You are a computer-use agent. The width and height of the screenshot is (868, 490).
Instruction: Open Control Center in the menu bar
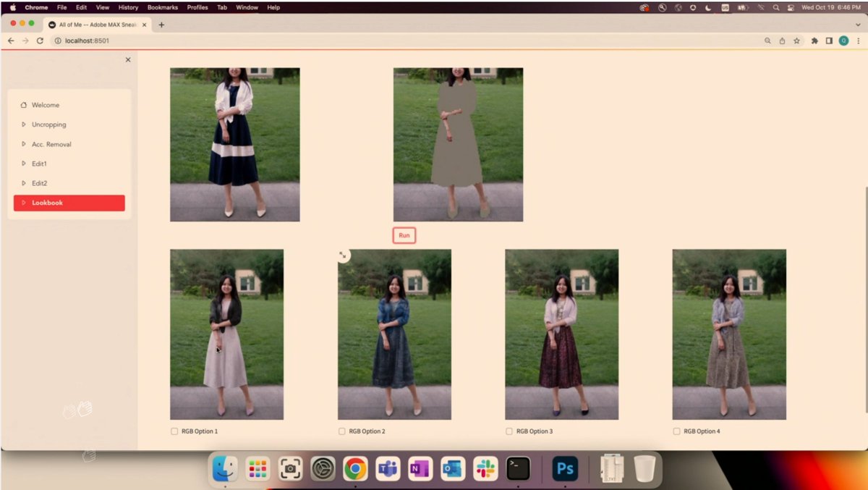point(791,7)
